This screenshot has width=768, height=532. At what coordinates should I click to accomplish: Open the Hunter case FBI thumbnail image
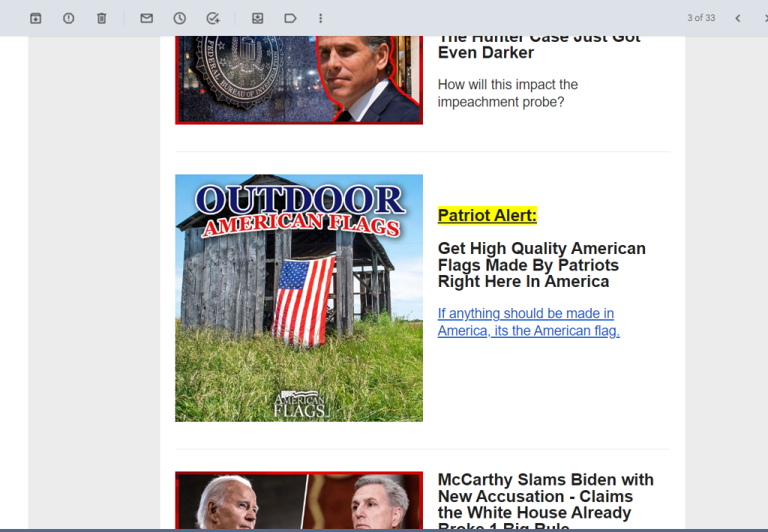(298, 79)
